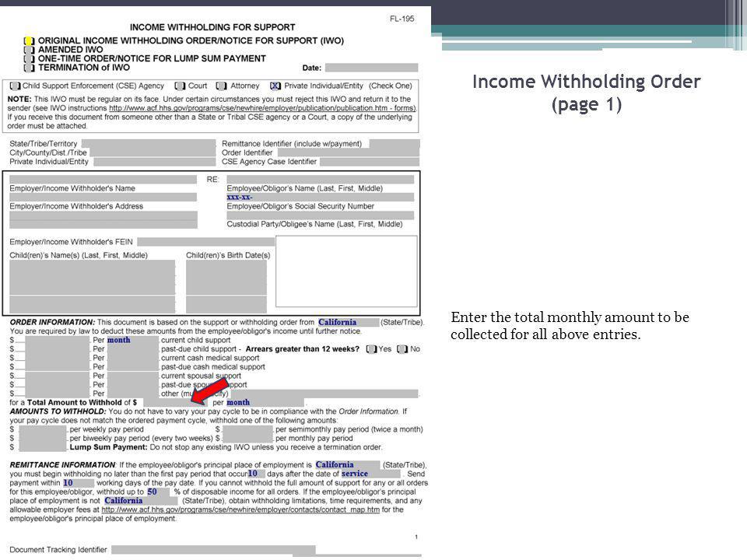Screen dimensions: 747x560
Task: Click the 'not California' State/Tribe field
Action: click(141, 501)
